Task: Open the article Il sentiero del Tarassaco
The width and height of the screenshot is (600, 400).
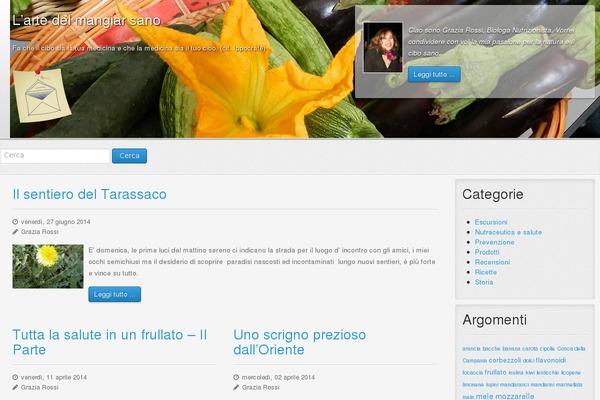Action: pos(90,194)
